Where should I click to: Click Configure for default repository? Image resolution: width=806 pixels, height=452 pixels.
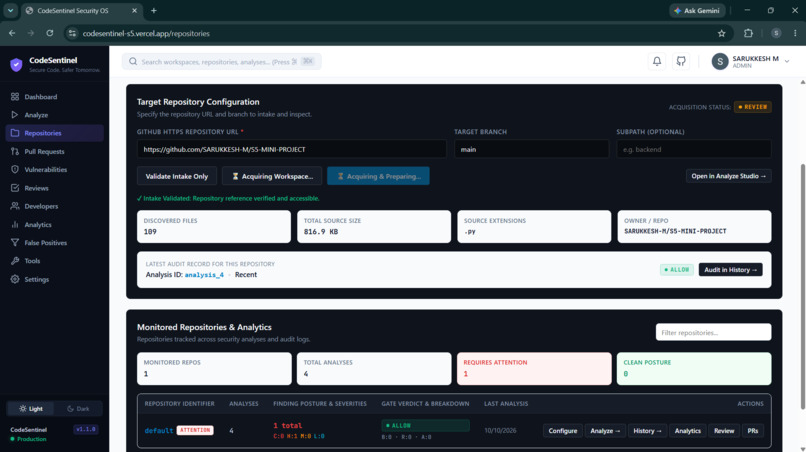tap(562, 431)
